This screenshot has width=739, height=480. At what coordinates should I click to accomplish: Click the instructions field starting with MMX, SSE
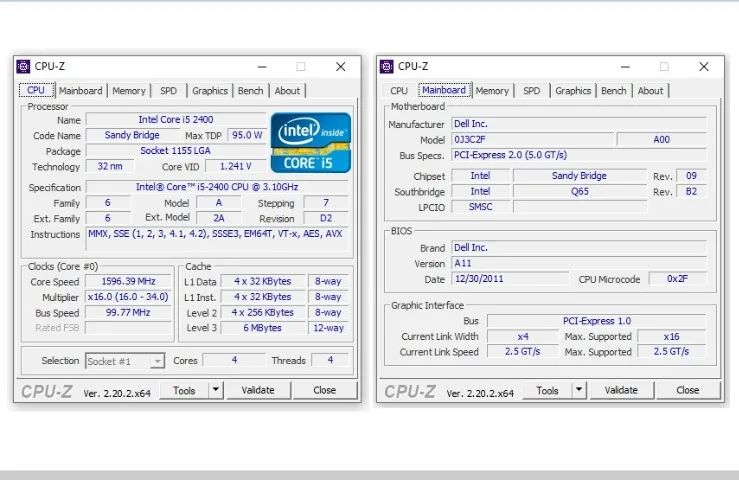[217, 239]
